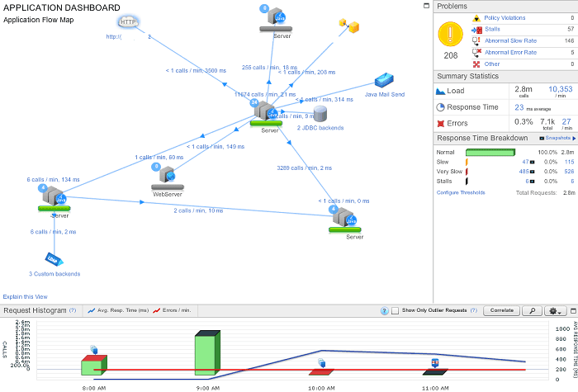The image size is (578, 392).
Task: Enable Show Only Outlier Requests checkbox
Action: 396,311
